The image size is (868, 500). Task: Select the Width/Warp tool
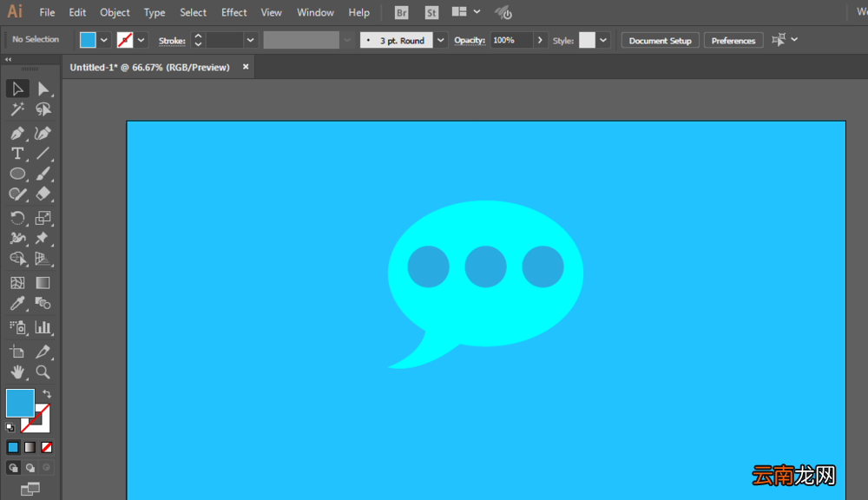17,238
